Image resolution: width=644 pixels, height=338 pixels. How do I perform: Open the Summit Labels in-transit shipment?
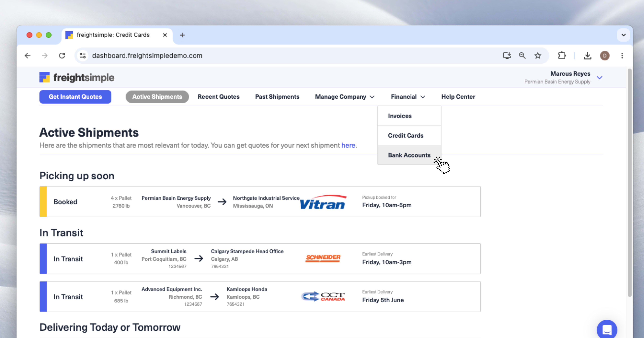pyautogui.click(x=260, y=259)
